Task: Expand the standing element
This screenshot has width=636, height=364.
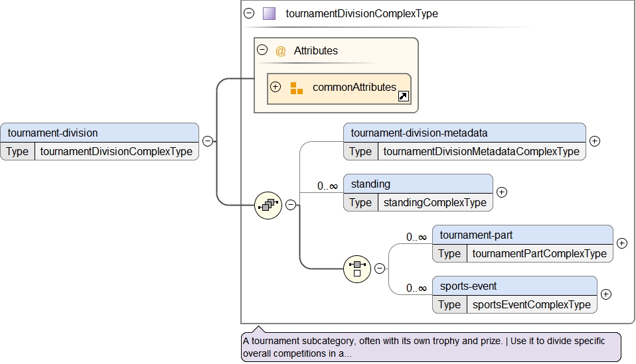Action: click(502, 192)
